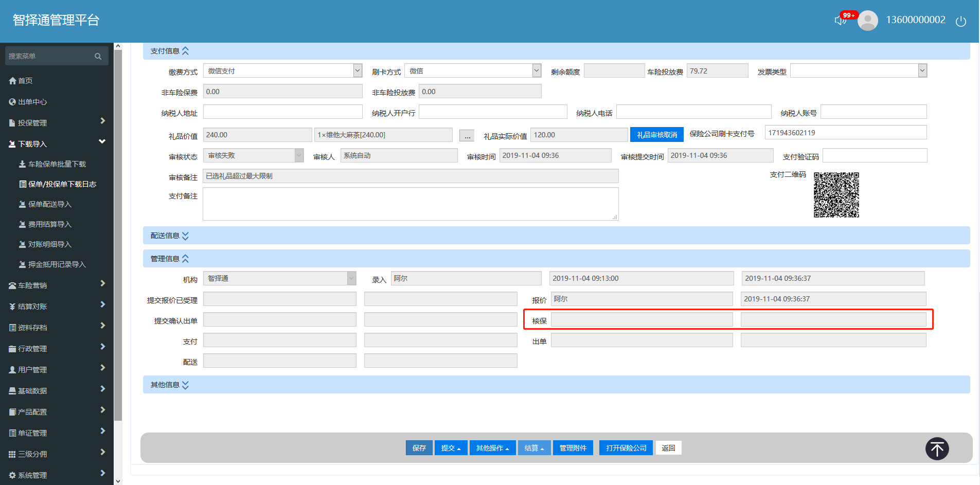Screen dimensions: 980x485
Task: Click the 支付备注 text area
Action: point(410,204)
